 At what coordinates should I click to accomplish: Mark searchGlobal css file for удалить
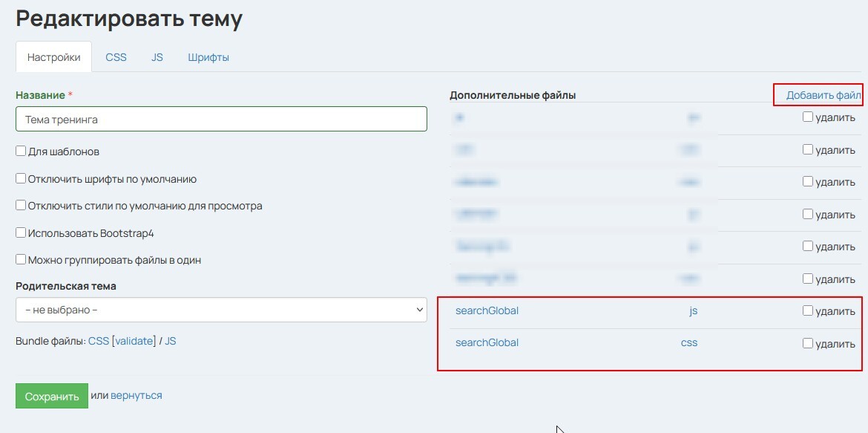point(808,343)
